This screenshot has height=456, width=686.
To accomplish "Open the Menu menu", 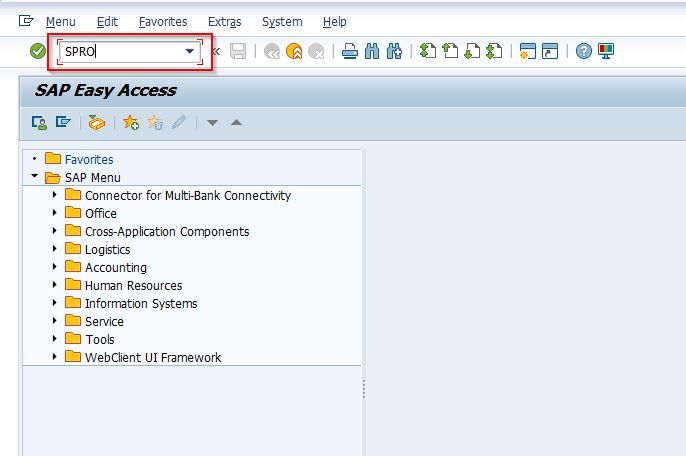I will tap(60, 21).
